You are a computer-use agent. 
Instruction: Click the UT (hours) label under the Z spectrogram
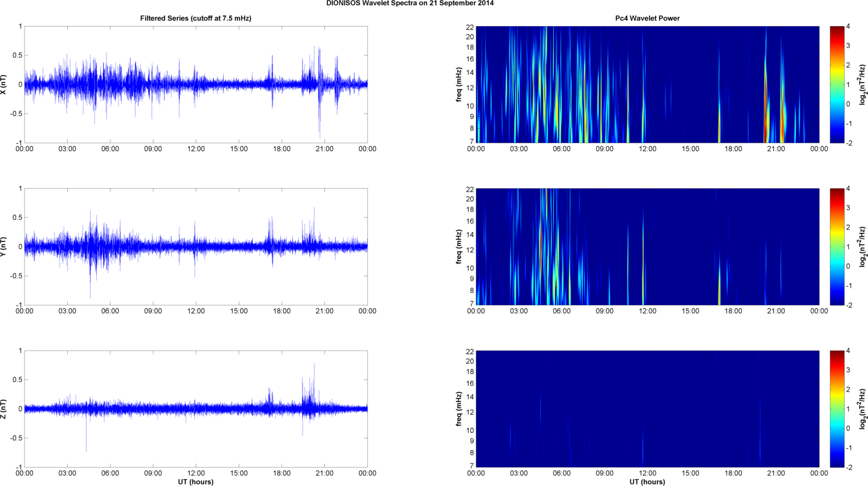647,481
